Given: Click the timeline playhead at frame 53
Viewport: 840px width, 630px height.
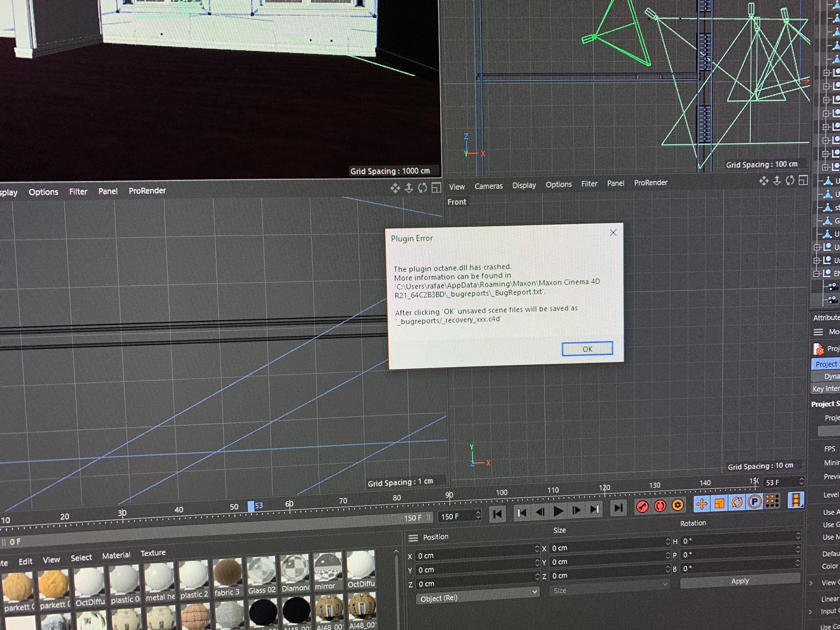Looking at the screenshot, I should [251, 506].
